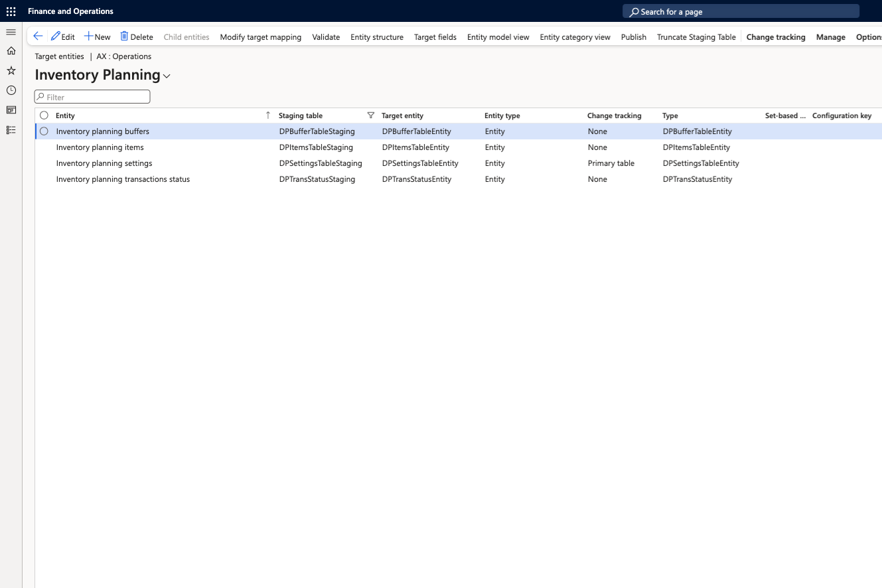Open the Manage menu

tap(830, 37)
